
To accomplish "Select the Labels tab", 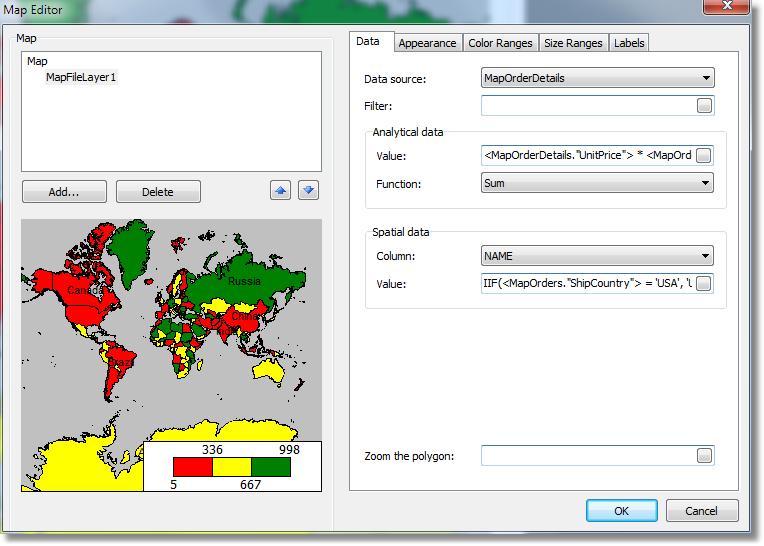I will click(x=629, y=43).
